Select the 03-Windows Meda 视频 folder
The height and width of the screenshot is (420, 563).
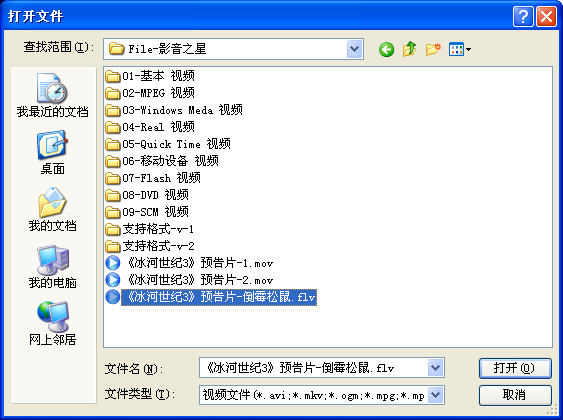[x=174, y=110]
